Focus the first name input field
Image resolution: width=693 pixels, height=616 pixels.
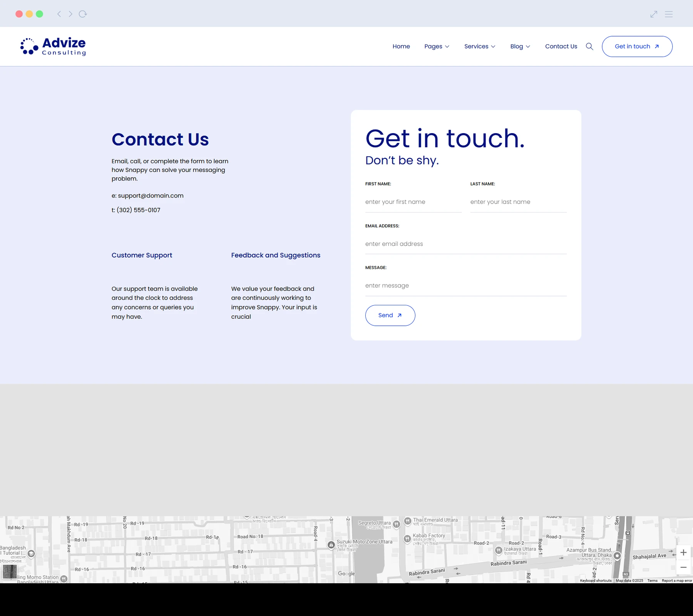point(413,202)
